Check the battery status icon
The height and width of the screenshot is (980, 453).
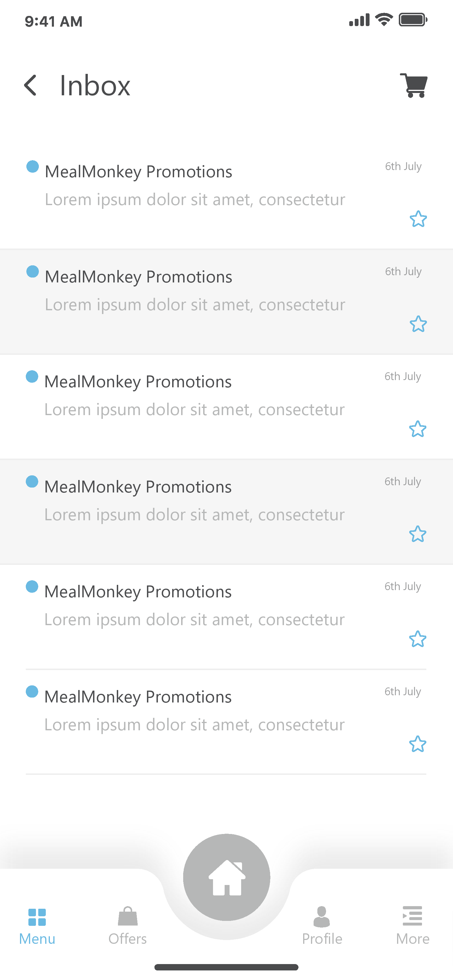pos(413,20)
